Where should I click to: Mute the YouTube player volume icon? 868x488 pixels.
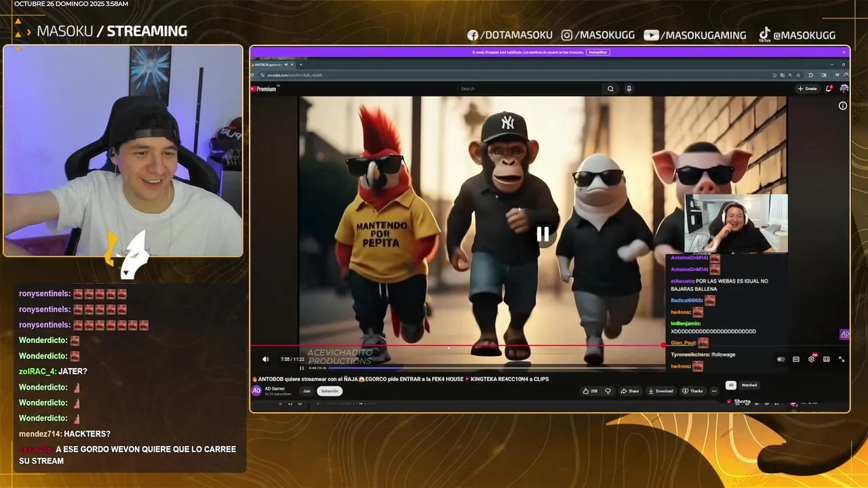266,359
